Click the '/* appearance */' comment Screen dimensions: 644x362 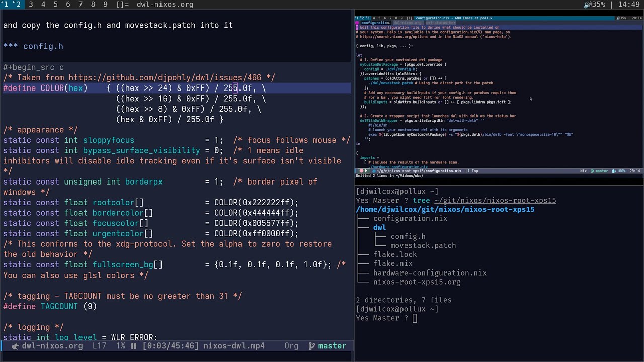click(41, 130)
